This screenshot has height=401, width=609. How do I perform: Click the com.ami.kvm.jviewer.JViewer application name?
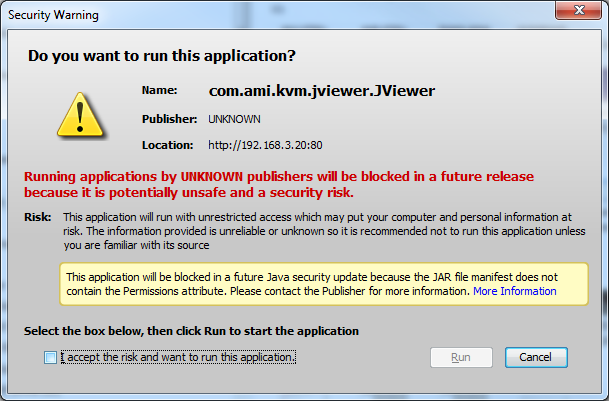click(x=322, y=91)
